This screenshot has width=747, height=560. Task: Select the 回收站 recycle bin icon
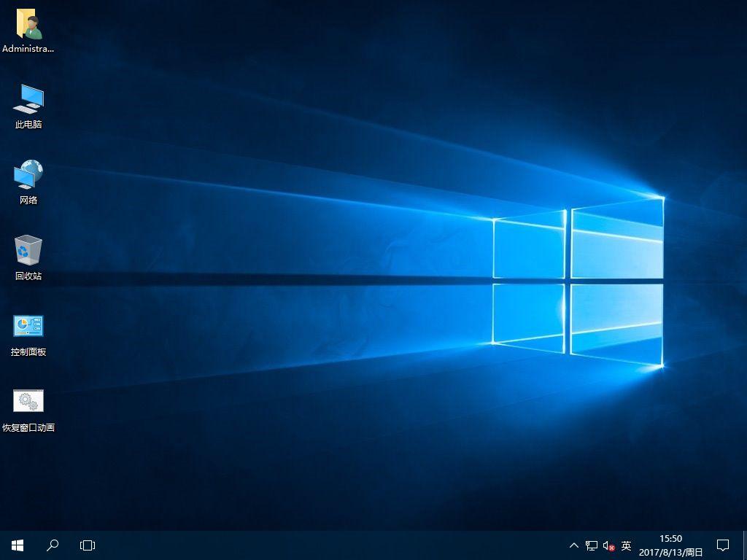(28, 250)
